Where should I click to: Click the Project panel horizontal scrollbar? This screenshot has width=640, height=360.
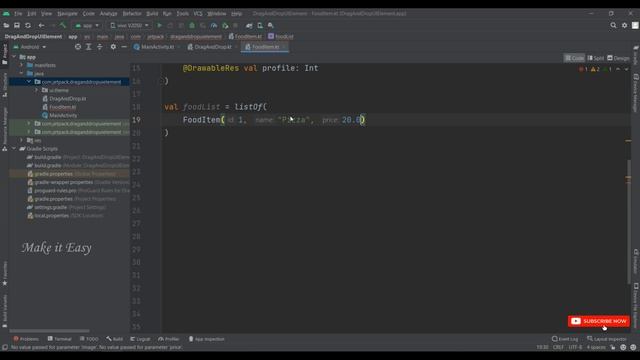coord(49,331)
